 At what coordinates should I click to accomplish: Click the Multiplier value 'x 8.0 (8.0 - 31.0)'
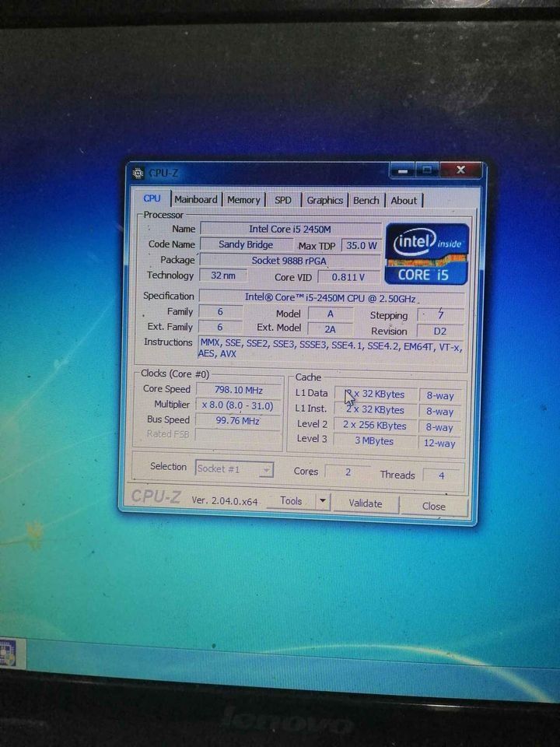(238, 405)
